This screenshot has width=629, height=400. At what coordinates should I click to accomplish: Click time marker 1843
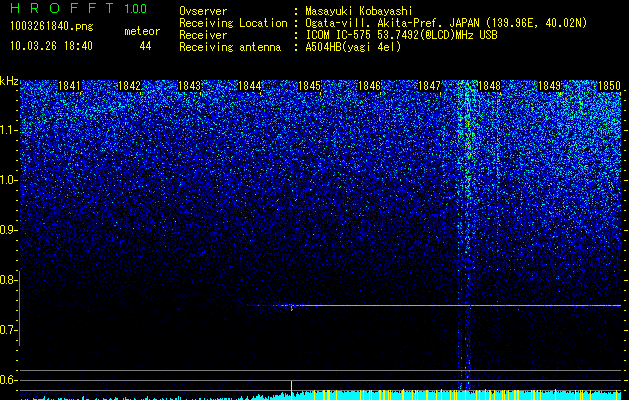coord(189,86)
